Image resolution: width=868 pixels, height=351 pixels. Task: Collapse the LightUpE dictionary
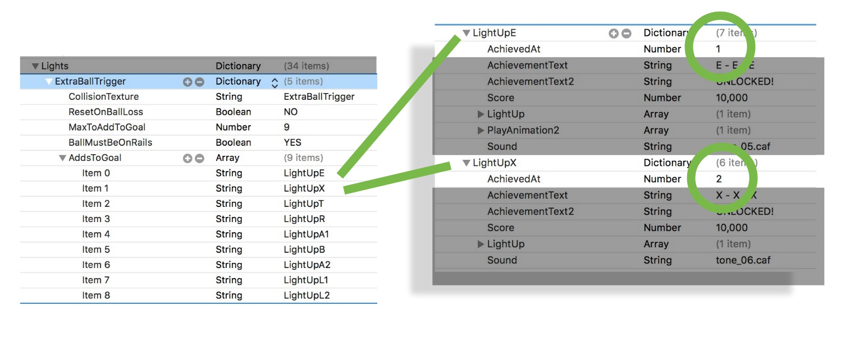(466, 33)
